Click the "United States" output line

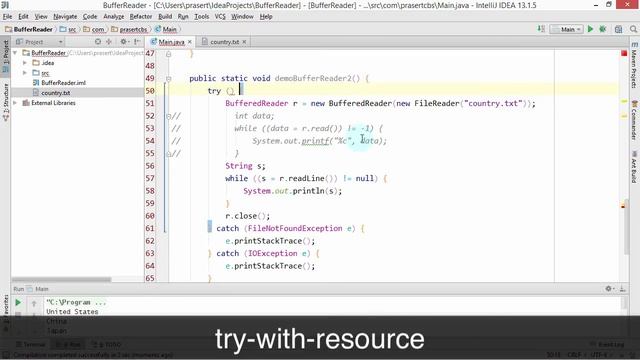click(72, 312)
